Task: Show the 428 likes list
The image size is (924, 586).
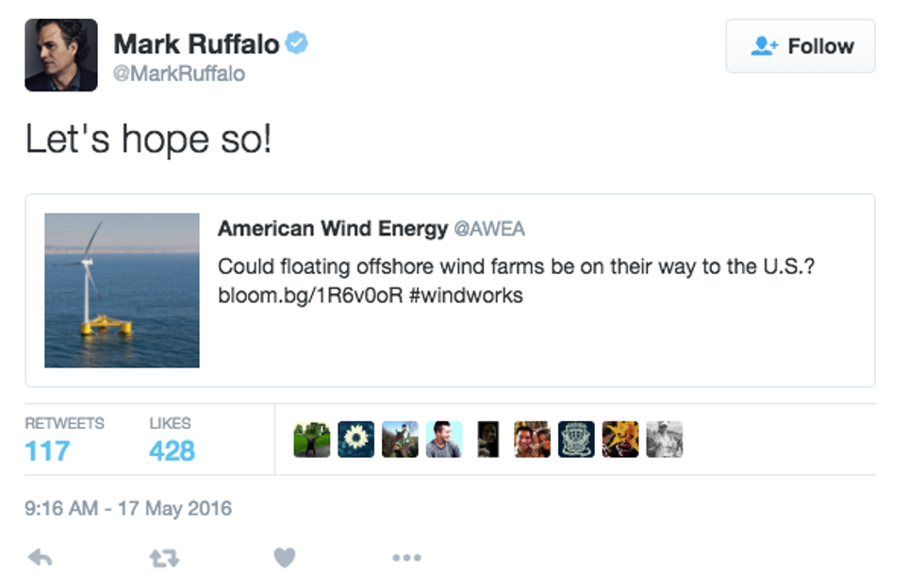Action: click(172, 450)
